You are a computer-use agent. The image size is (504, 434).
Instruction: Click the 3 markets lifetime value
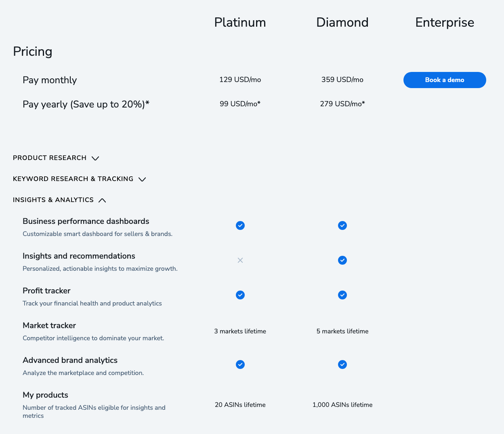(240, 331)
